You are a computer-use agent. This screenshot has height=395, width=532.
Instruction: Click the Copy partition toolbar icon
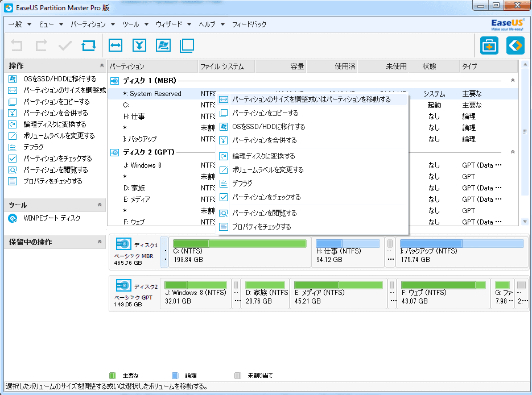coord(187,45)
